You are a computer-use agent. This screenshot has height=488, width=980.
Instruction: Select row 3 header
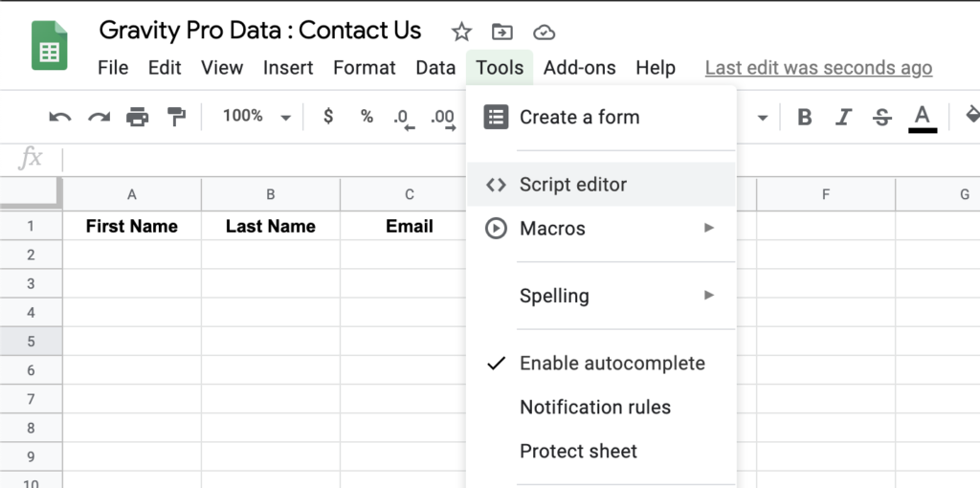[31, 283]
